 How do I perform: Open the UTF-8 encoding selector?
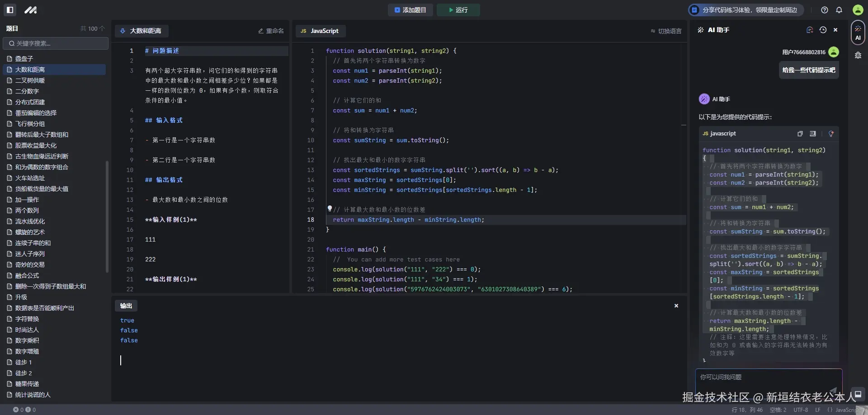tap(801, 410)
